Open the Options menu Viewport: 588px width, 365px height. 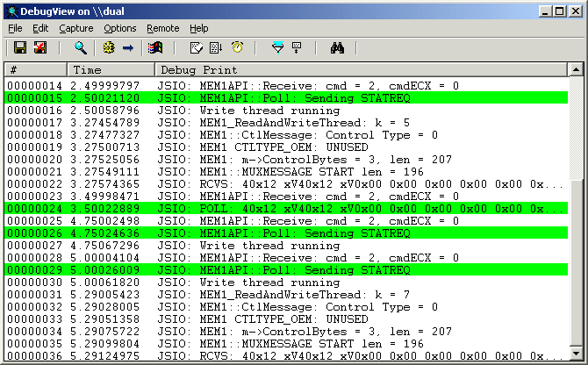point(120,28)
